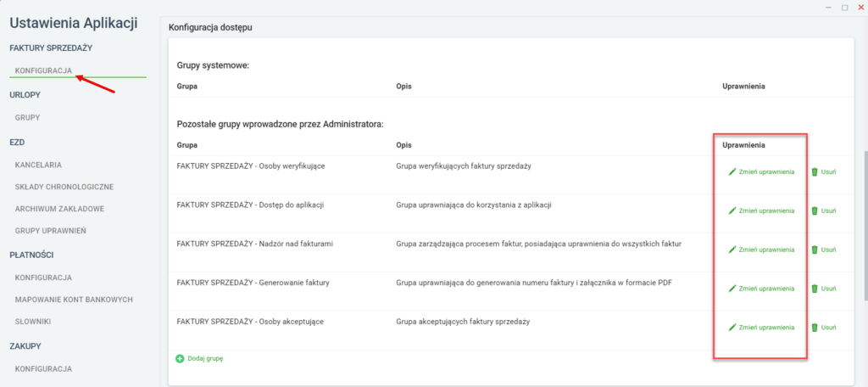
Task: Open KONFIGURACJA under Faktury sprzedaży
Action: point(44,70)
